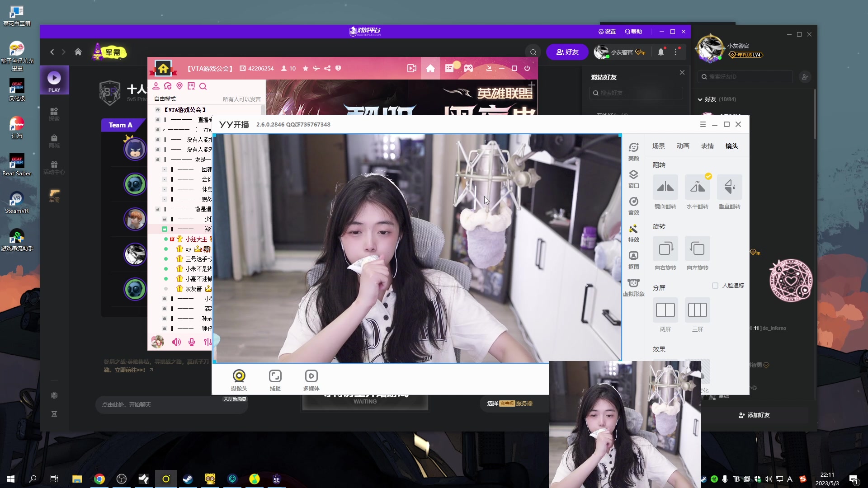The height and width of the screenshot is (488, 868).
Task: Open the 小灰警官 profile dropdown in 5E header
Action: tap(620, 52)
